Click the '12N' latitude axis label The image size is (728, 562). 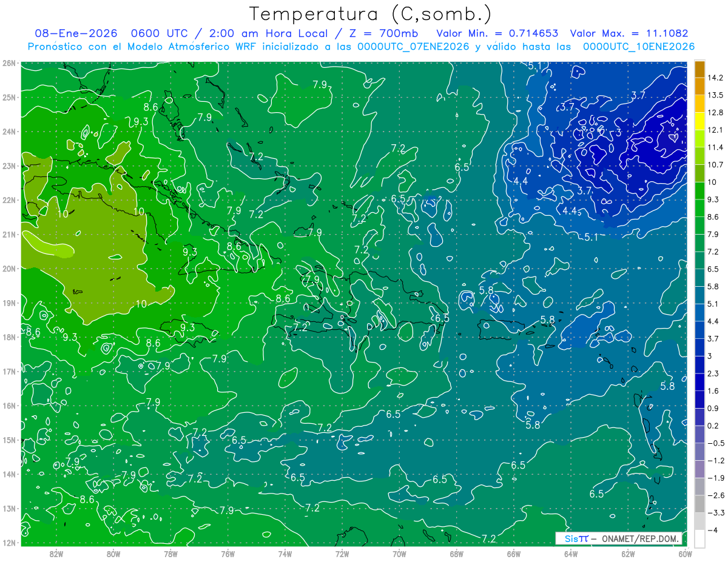coord(9,543)
